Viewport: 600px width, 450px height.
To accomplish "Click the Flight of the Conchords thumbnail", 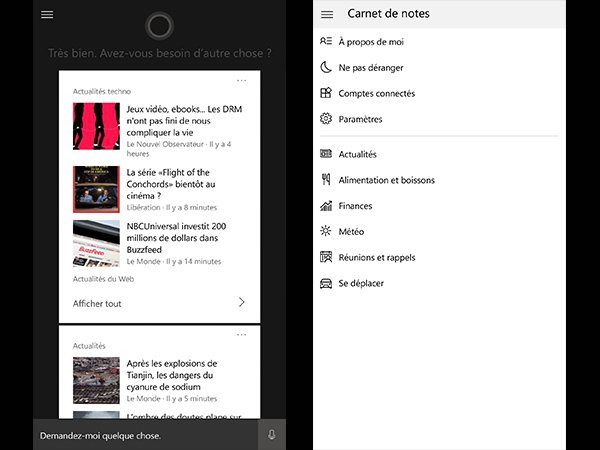I will (x=96, y=189).
